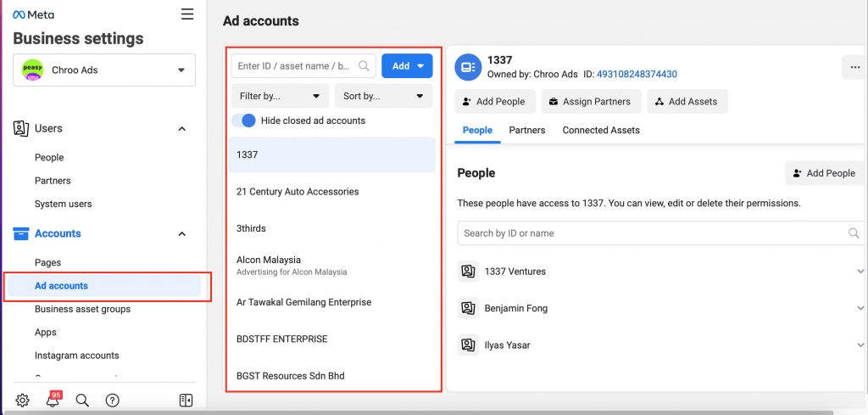Click the Add Assets button
This screenshot has width=868, height=415.
point(687,101)
